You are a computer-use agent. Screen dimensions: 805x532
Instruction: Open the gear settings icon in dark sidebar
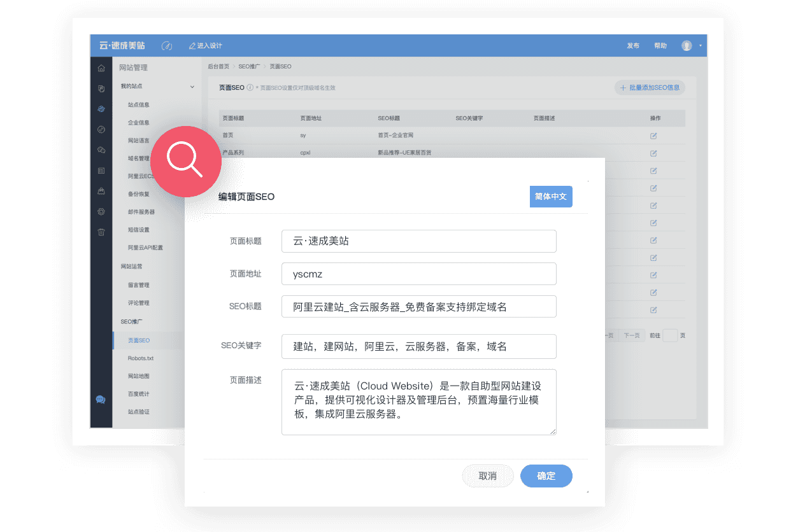101,211
